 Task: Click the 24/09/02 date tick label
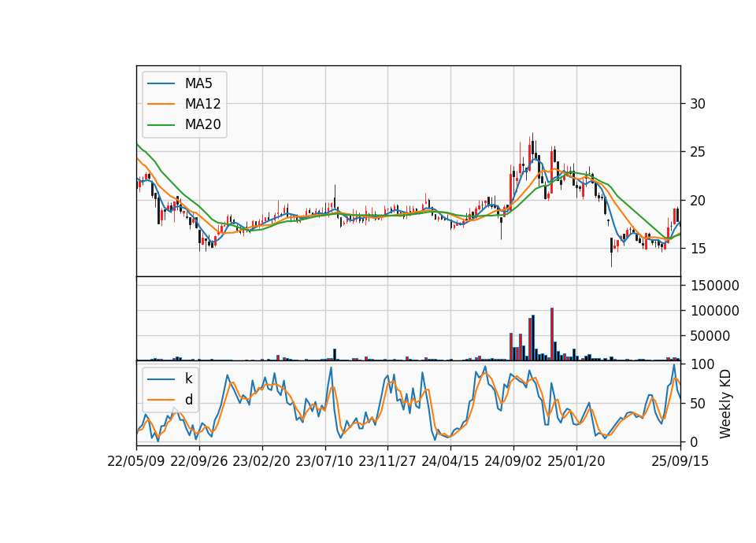click(513, 461)
